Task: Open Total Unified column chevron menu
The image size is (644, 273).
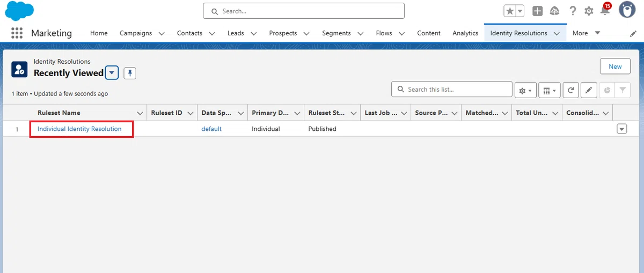Action: tap(555, 113)
